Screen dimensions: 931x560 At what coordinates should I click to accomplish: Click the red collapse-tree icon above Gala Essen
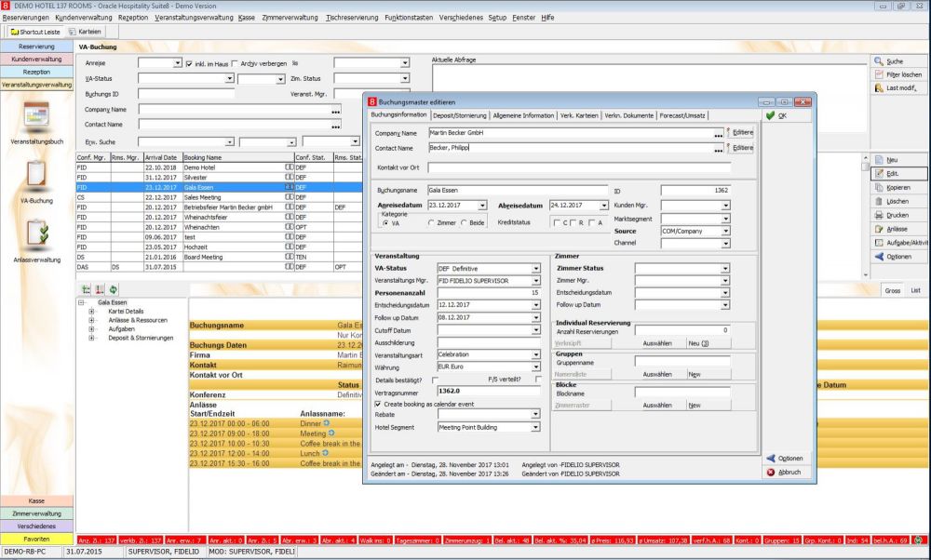click(x=100, y=289)
